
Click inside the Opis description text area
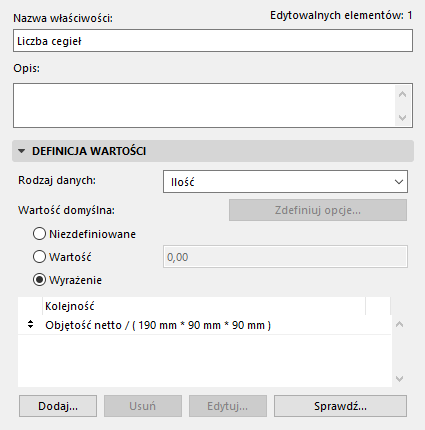[204, 105]
